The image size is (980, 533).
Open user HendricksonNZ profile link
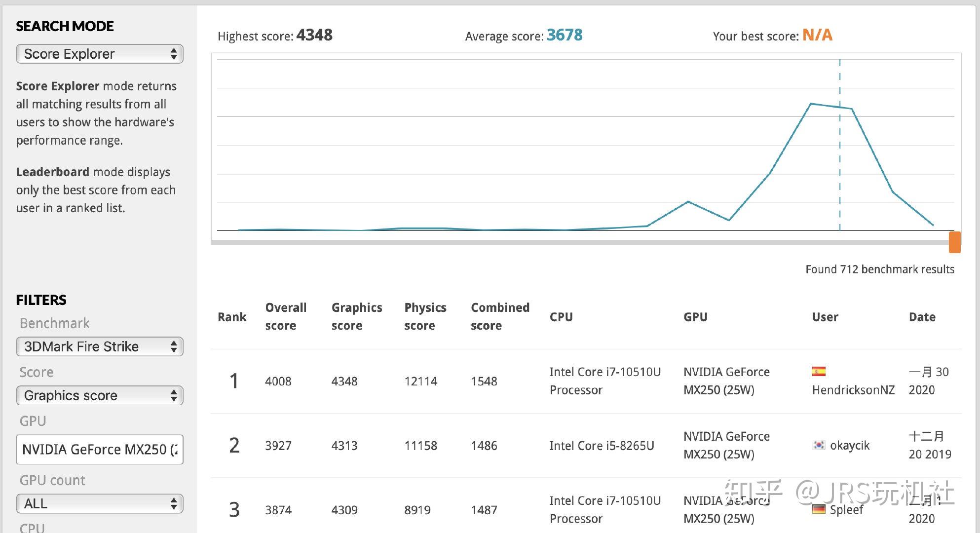pos(853,390)
